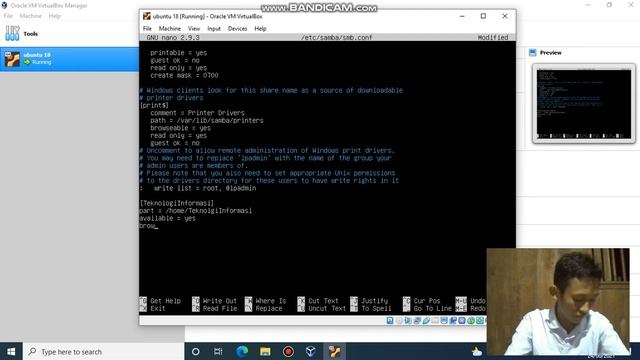
Task: Open File menu in ubuntu 18 VM window
Action: [147, 29]
